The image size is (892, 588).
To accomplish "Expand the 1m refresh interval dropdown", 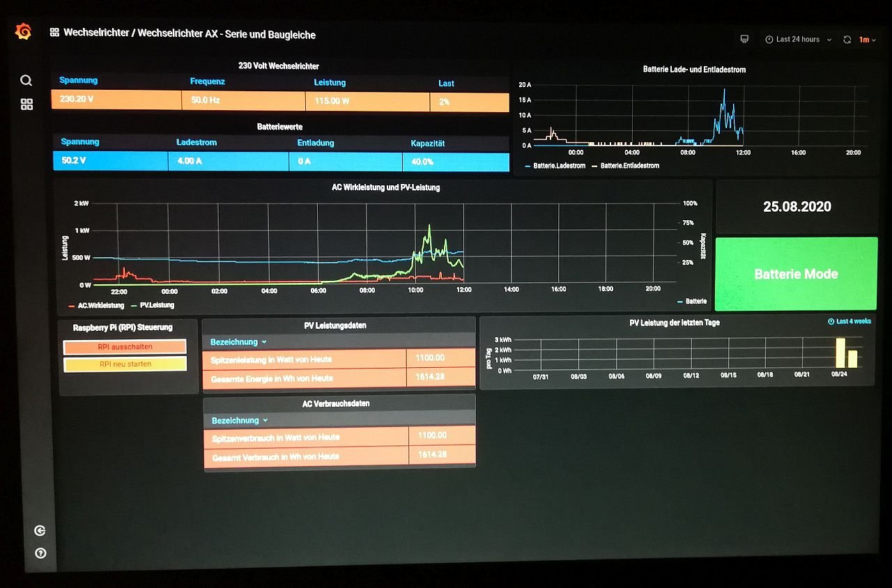I will click(x=867, y=40).
